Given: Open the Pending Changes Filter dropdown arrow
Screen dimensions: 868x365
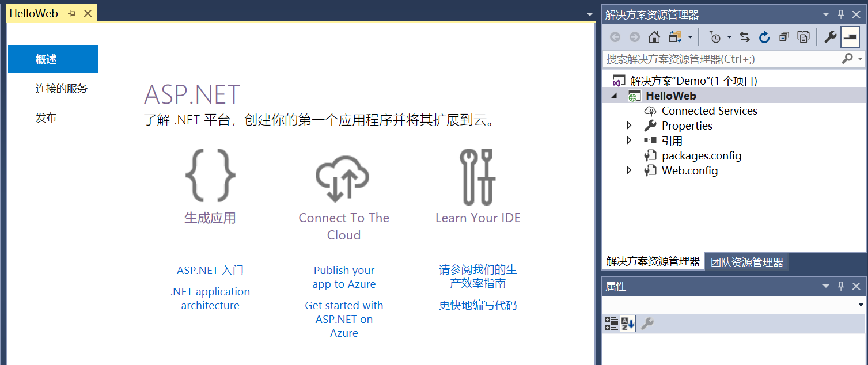Looking at the screenshot, I should [x=729, y=37].
